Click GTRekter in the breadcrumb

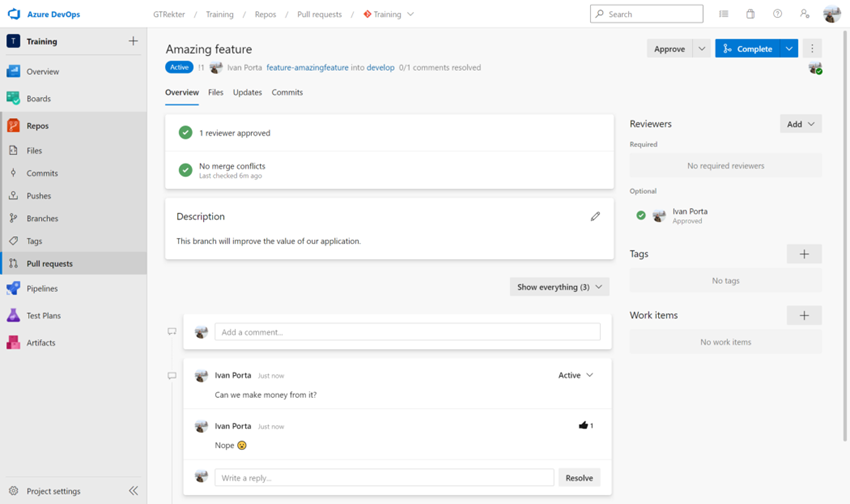point(169,14)
